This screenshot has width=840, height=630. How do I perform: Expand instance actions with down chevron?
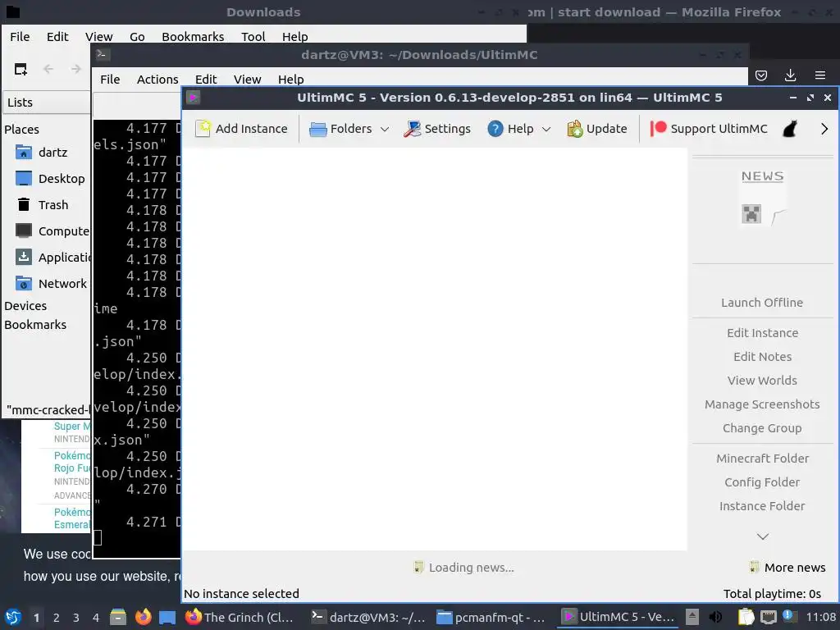[x=762, y=536]
